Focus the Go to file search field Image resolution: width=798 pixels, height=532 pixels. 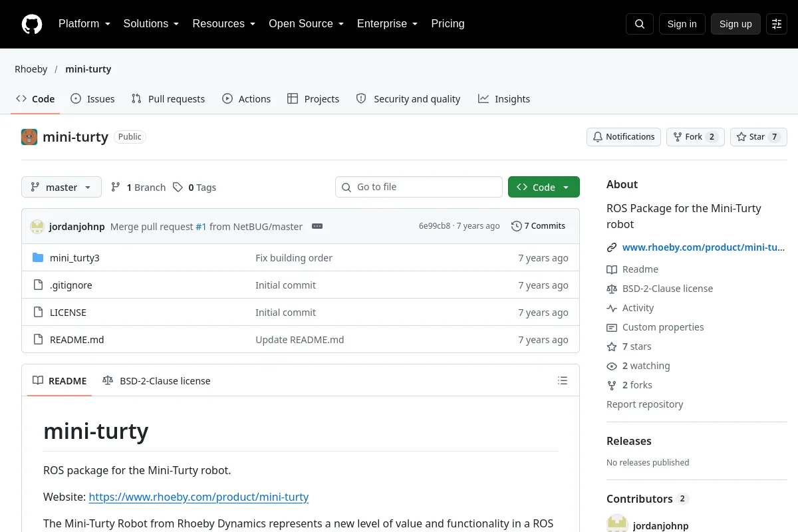coord(419,187)
